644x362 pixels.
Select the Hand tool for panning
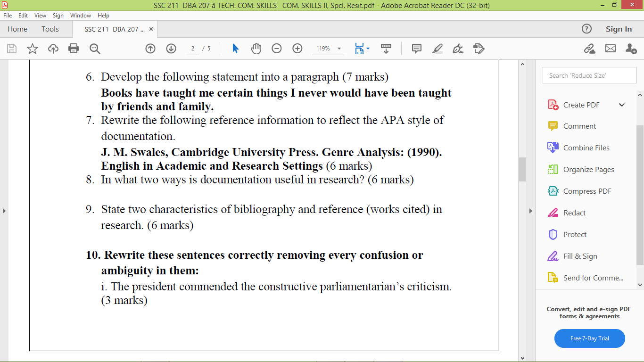coord(256,49)
